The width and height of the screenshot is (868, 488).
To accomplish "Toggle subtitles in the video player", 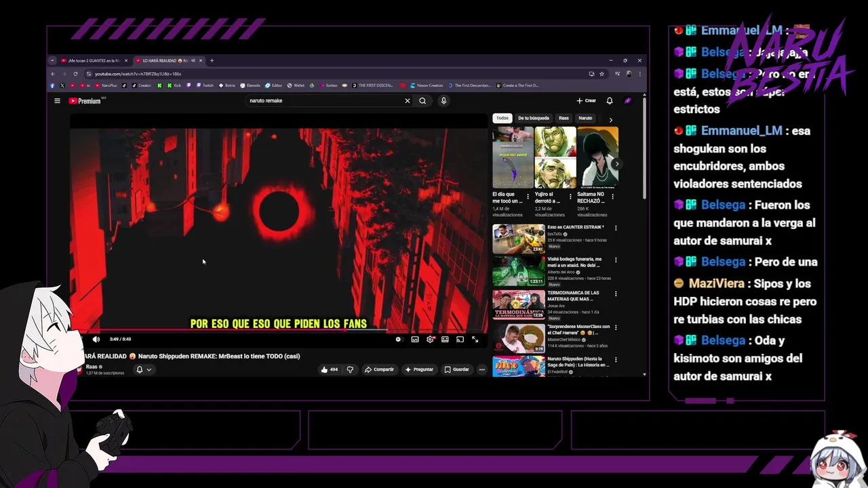I will point(414,340).
